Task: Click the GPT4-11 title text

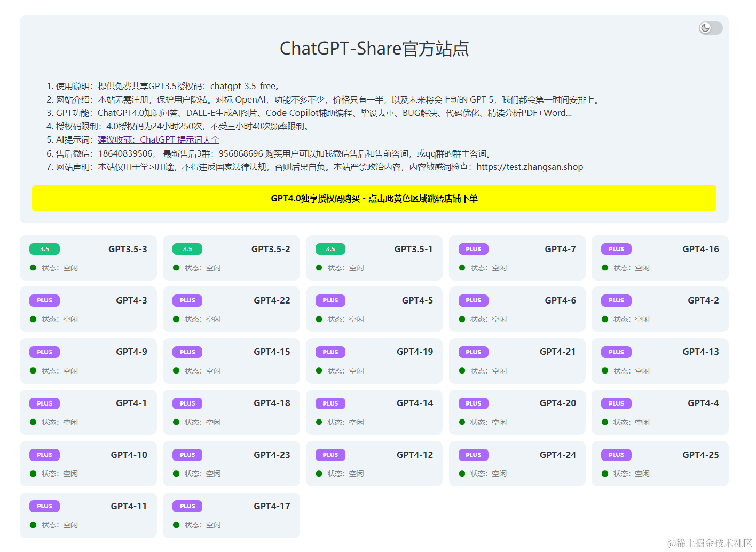Action: coord(129,506)
